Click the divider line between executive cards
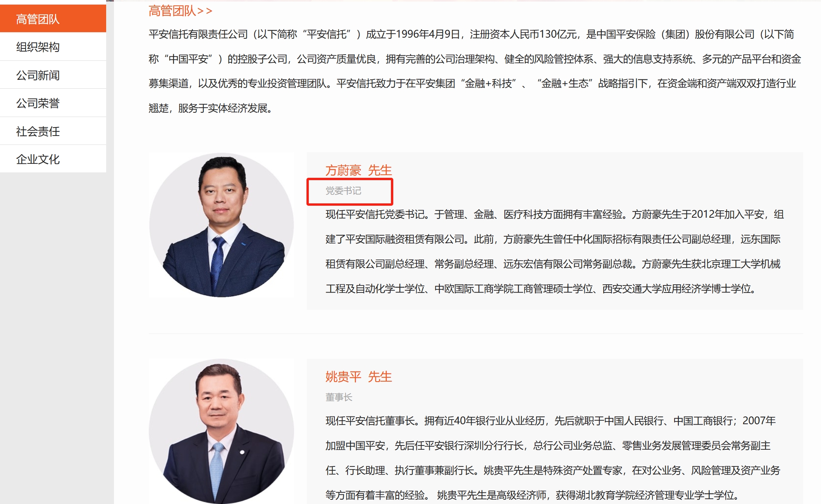 click(x=476, y=334)
